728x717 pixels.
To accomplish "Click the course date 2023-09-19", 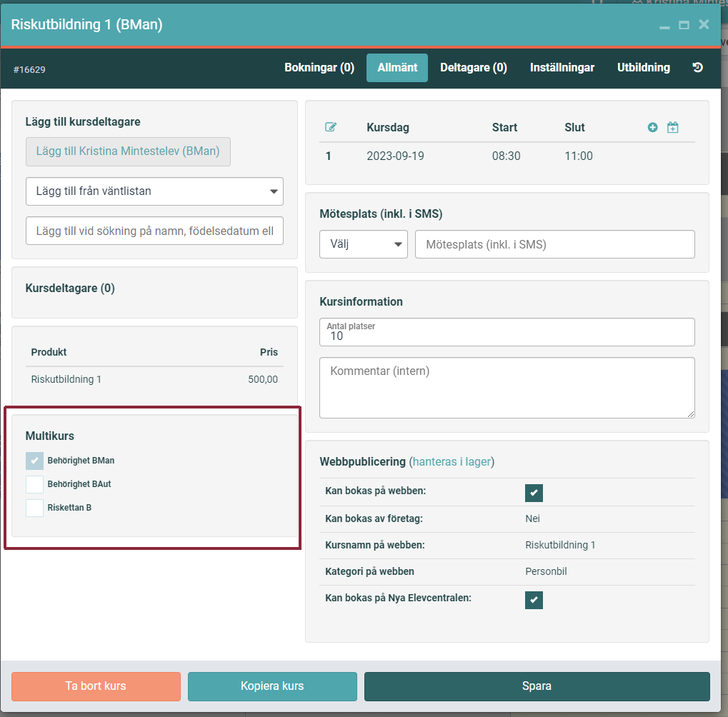I will click(395, 156).
